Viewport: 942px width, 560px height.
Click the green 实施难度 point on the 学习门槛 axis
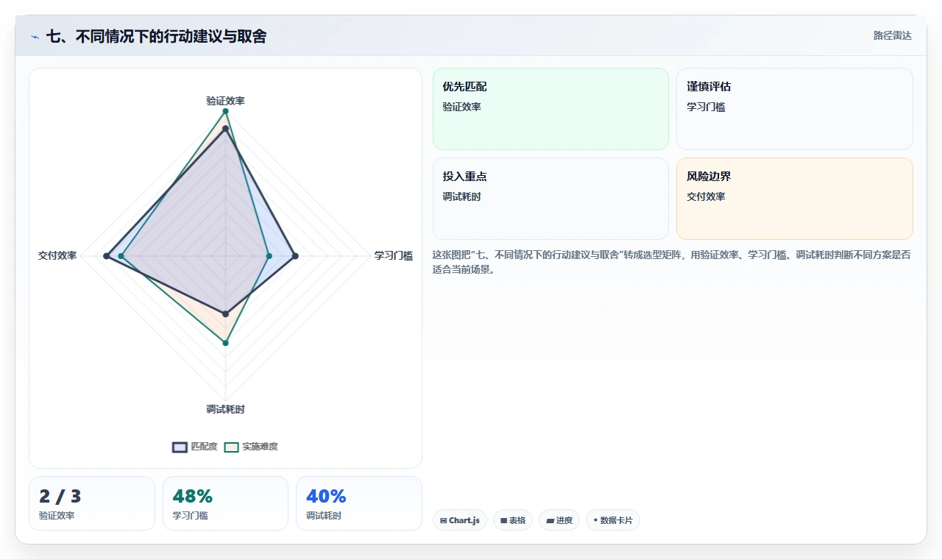269,256
